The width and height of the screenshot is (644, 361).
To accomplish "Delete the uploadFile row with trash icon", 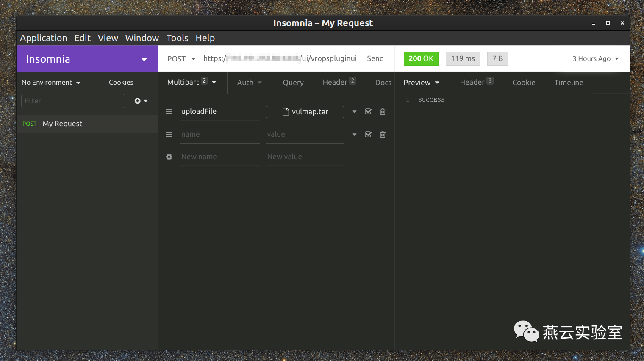I will (383, 112).
